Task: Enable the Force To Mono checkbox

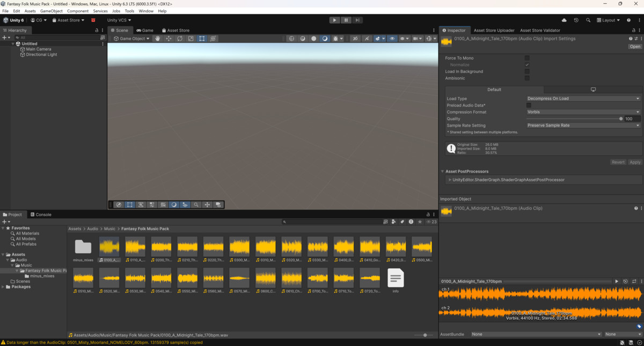Action: pyautogui.click(x=527, y=58)
